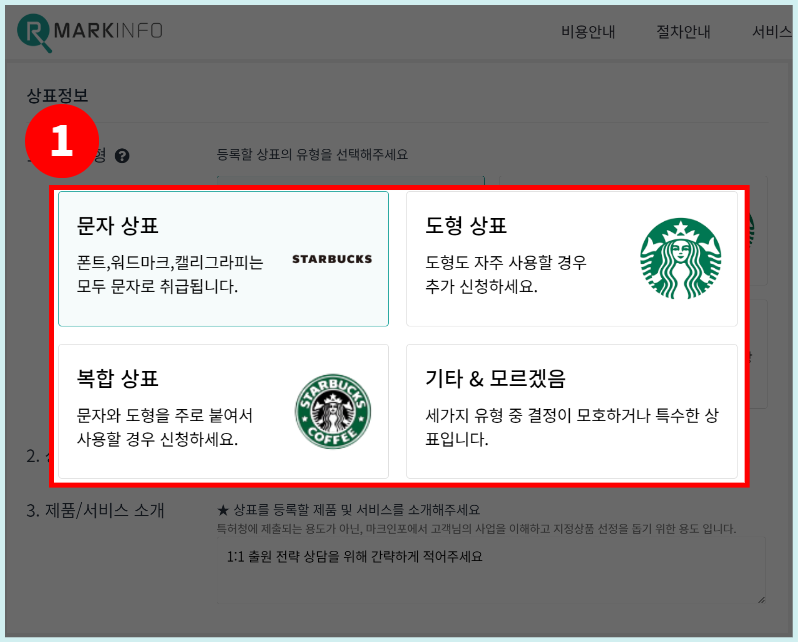The width and height of the screenshot is (799, 642).
Task: Click the MARKINFO logo
Action: (90, 32)
